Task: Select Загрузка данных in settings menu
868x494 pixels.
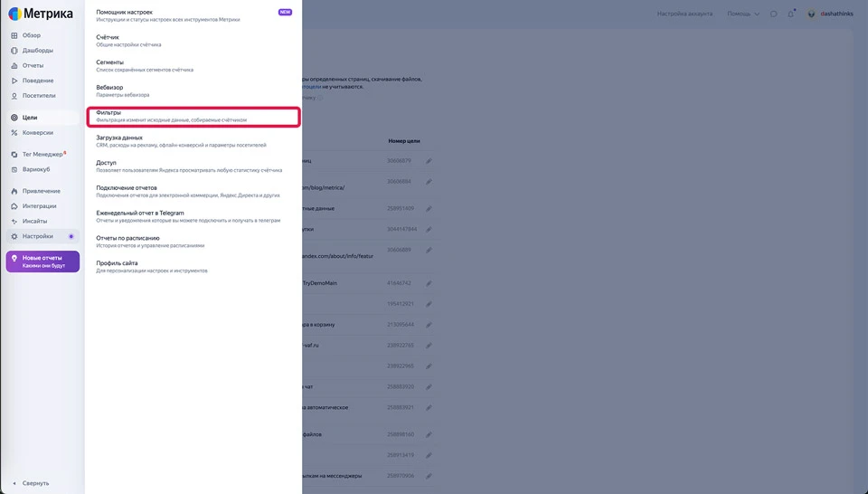Action: point(119,138)
